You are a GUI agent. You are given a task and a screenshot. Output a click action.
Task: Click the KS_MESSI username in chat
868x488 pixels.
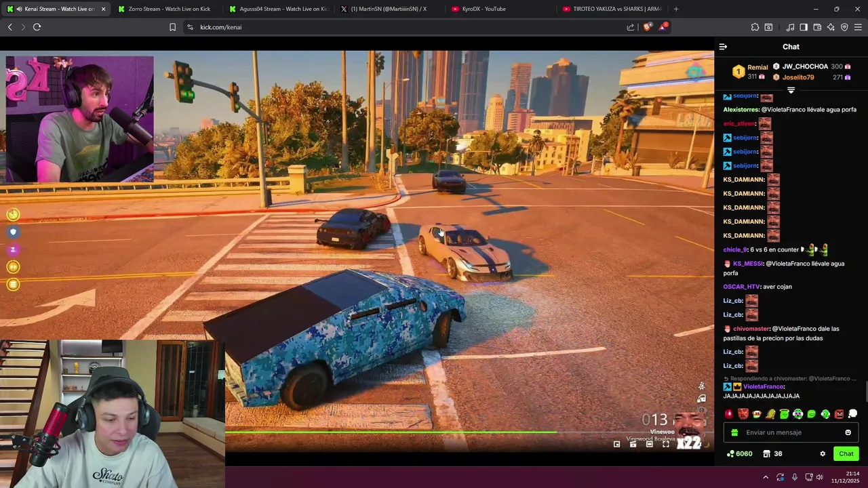(x=748, y=264)
